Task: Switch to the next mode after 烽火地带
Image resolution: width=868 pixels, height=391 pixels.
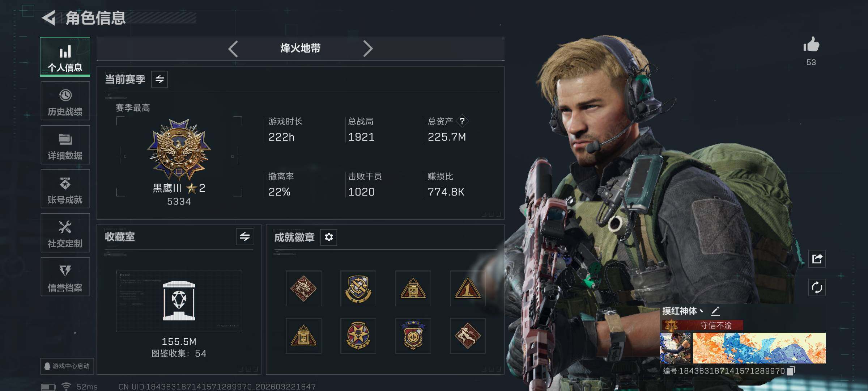Action: 368,49
